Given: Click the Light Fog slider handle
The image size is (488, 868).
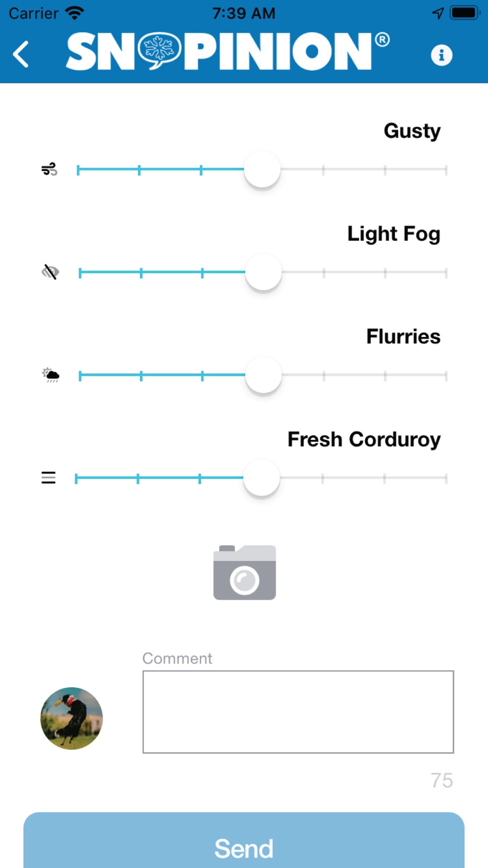Looking at the screenshot, I should (264, 272).
